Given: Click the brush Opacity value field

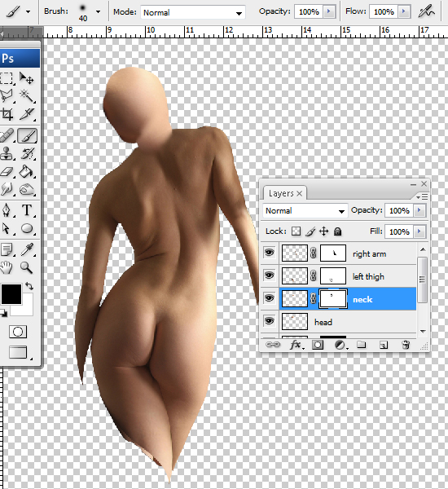Looking at the screenshot, I should coord(309,11).
